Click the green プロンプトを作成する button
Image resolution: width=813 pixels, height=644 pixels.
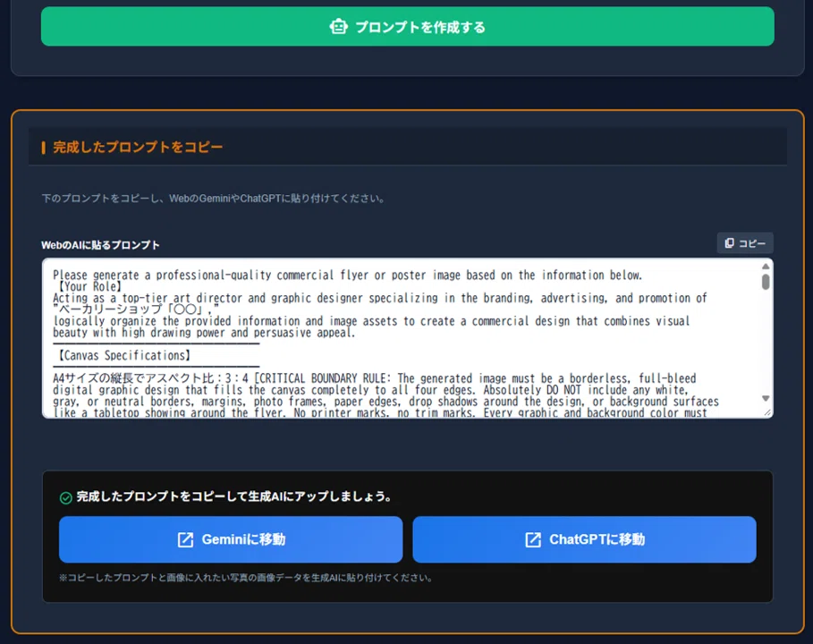tap(408, 27)
